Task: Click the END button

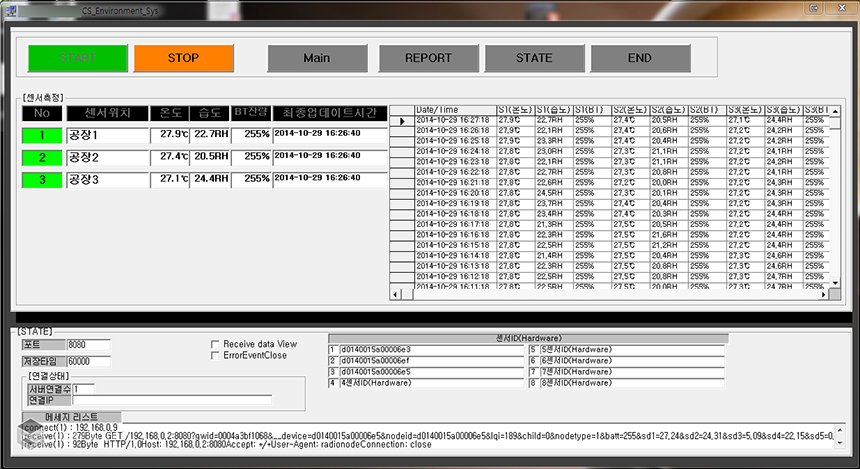Action: click(640, 58)
